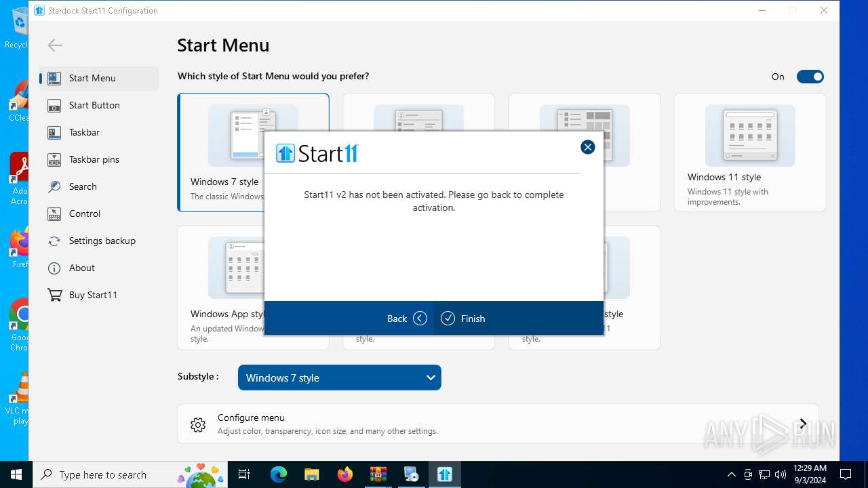The height and width of the screenshot is (488, 868).
Task: Open Search settings section
Action: [x=99, y=186]
